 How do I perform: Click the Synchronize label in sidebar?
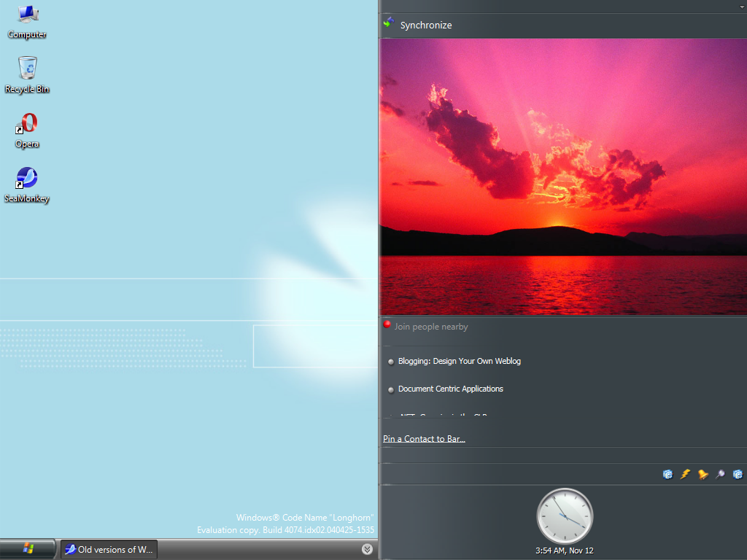point(426,26)
